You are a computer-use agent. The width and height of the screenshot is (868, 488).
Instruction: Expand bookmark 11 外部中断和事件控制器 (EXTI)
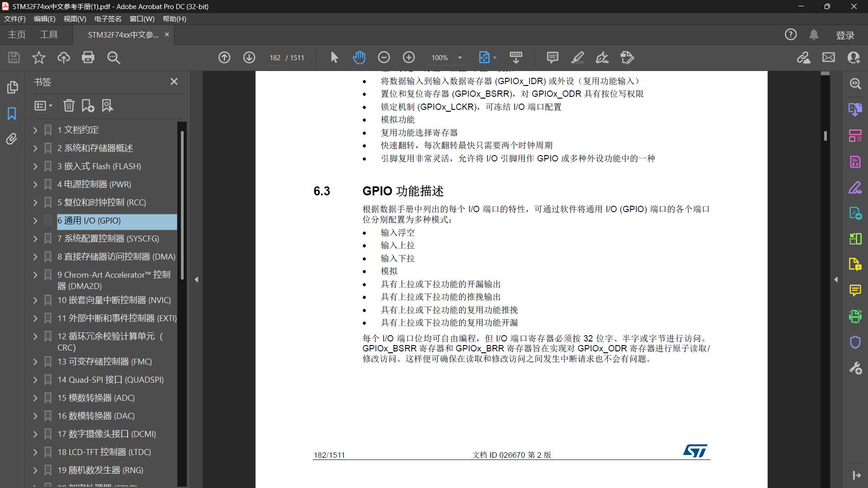(x=35, y=318)
